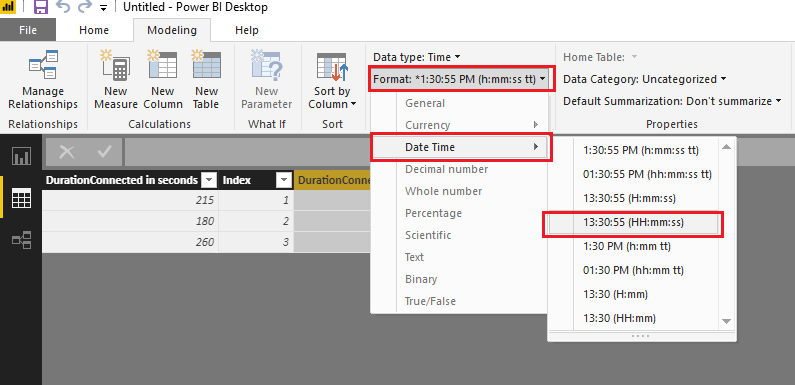The height and width of the screenshot is (385, 795).
Task: Click Index cell with value 3
Action: 256,242
